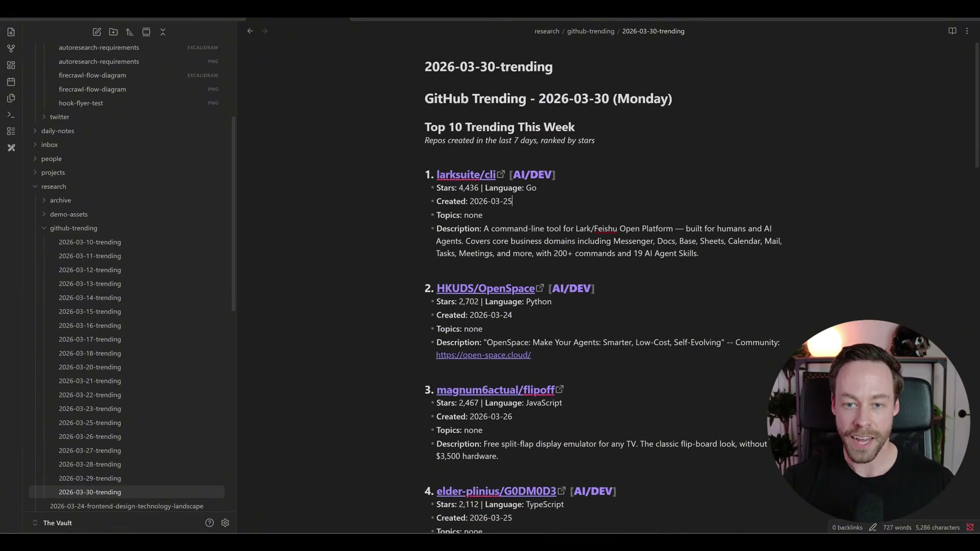Image resolution: width=980 pixels, height=551 pixels.
Task: Open the 2026-03-15-trending note
Action: [90, 312]
